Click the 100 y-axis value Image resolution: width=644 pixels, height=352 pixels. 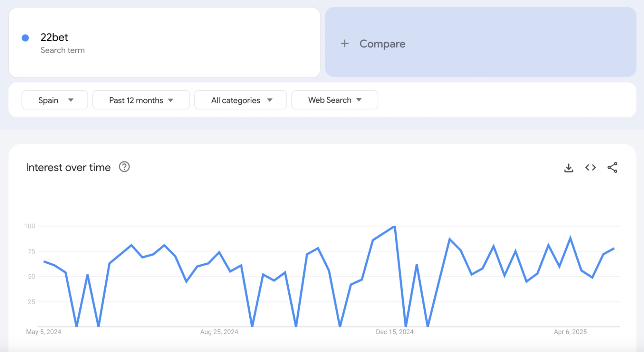(30, 226)
